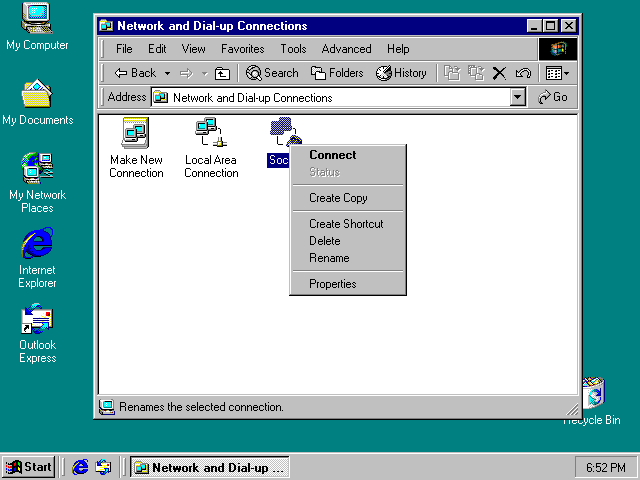
Task: Open the Favorites menu
Action: click(242, 49)
